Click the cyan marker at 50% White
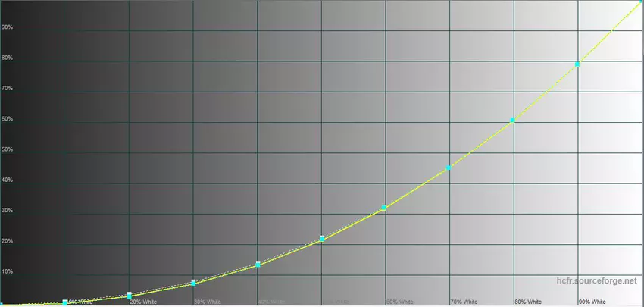This screenshot has width=644, height=307. [322, 239]
